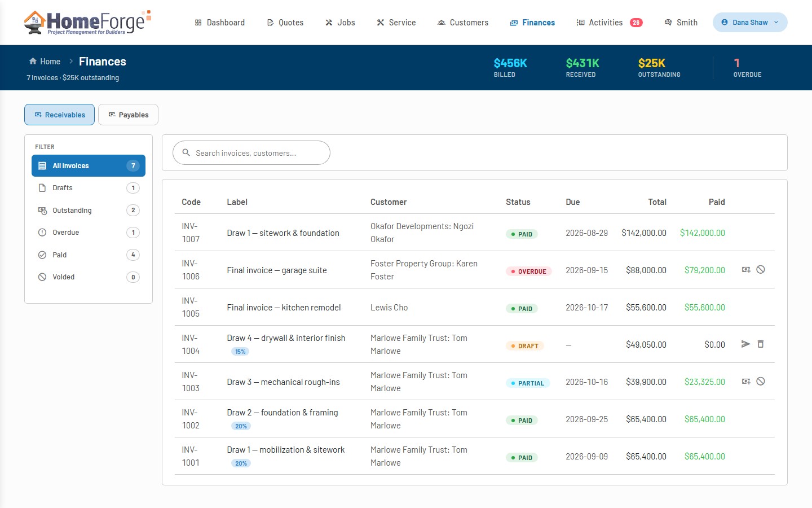
Task: Filter invoices by Outstanding
Action: [x=89, y=211]
